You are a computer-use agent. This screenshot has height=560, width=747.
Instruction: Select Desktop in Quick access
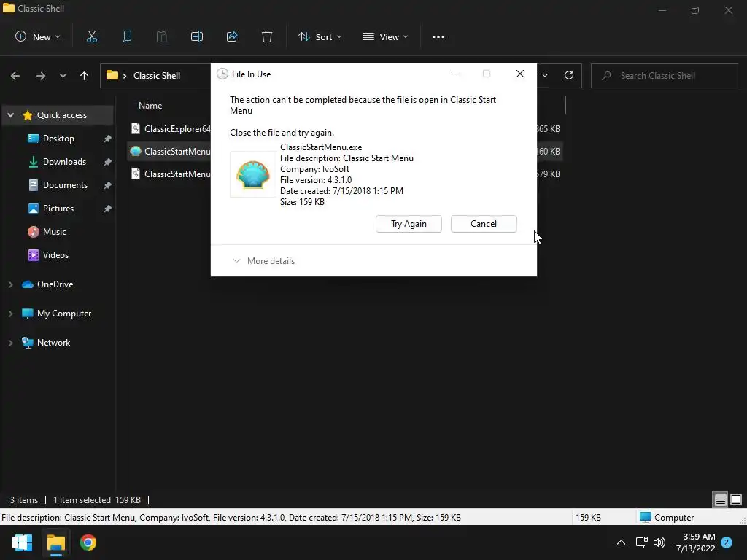coord(58,139)
